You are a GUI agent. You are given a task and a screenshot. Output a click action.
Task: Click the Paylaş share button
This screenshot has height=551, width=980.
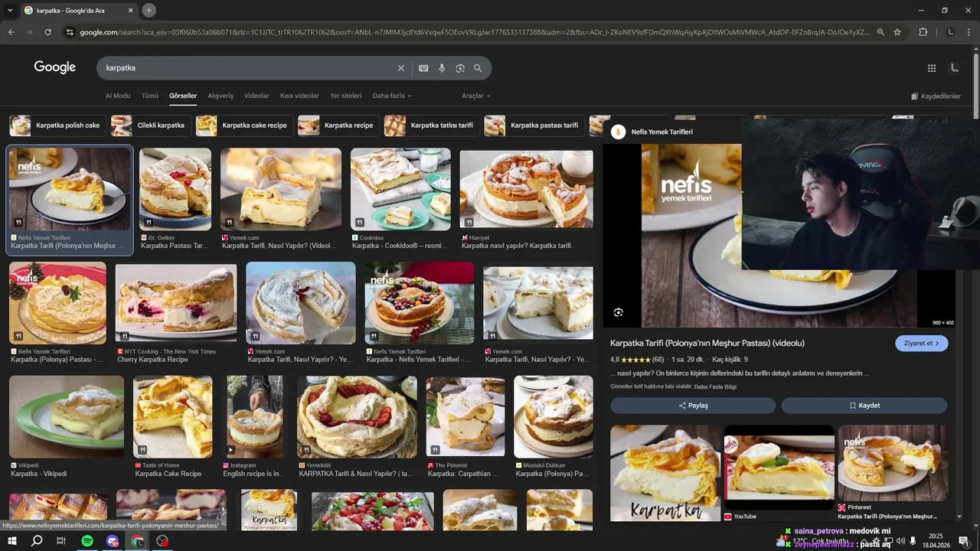pos(693,406)
